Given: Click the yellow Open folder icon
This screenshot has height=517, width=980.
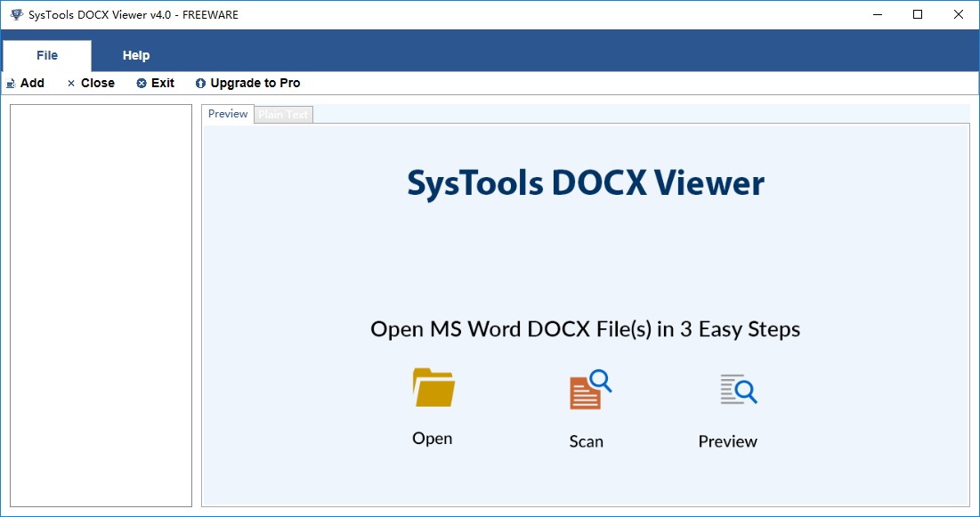Looking at the screenshot, I should click(433, 388).
